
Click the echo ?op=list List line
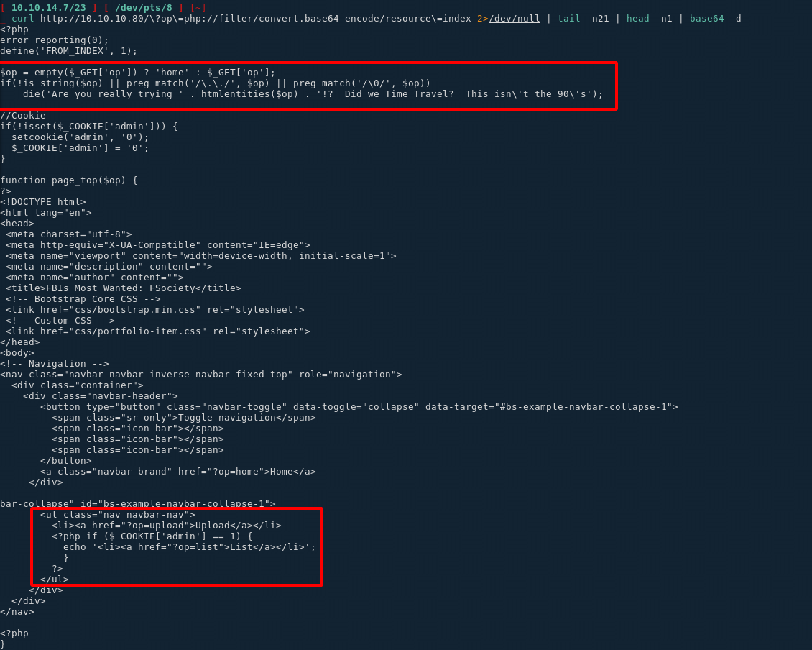tap(190, 547)
